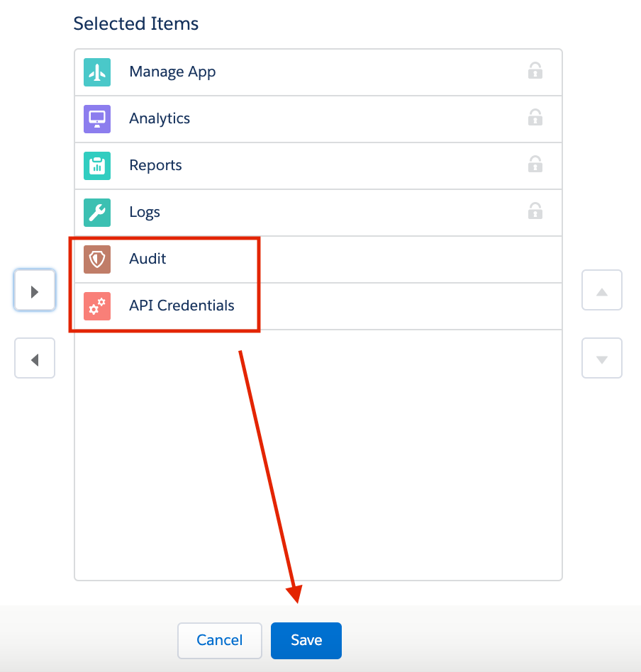This screenshot has height=672, width=641.
Task: Select the Audit list item
Action: click(x=318, y=259)
